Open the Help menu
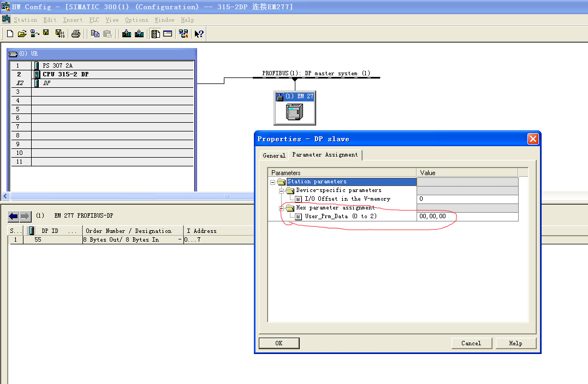This screenshot has height=384, width=588. pyautogui.click(x=187, y=20)
